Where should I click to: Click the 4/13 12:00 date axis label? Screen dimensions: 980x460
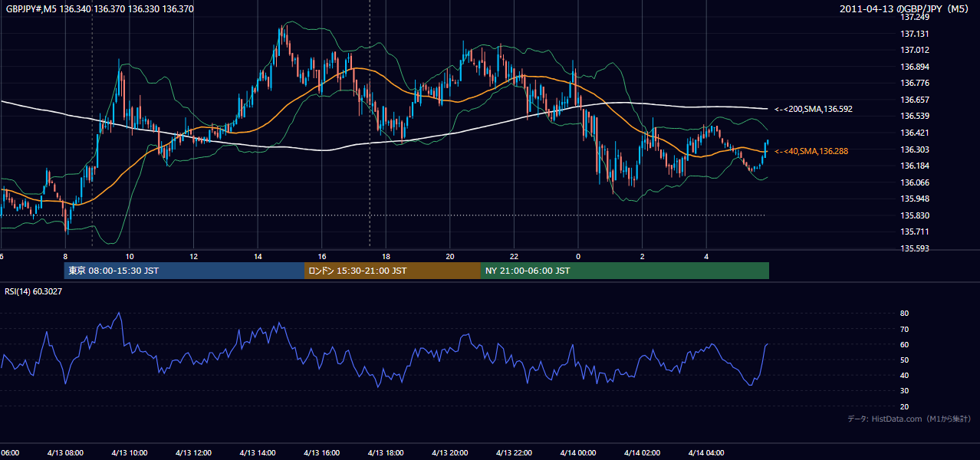(193, 453)
